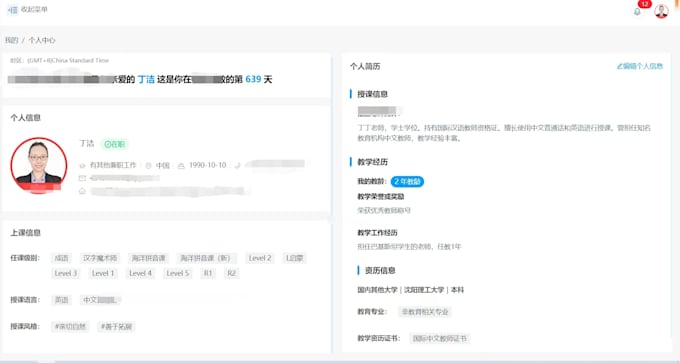Click the phone icon in personal info
This screenshot has width=680, height=363.
coord(238,165)
